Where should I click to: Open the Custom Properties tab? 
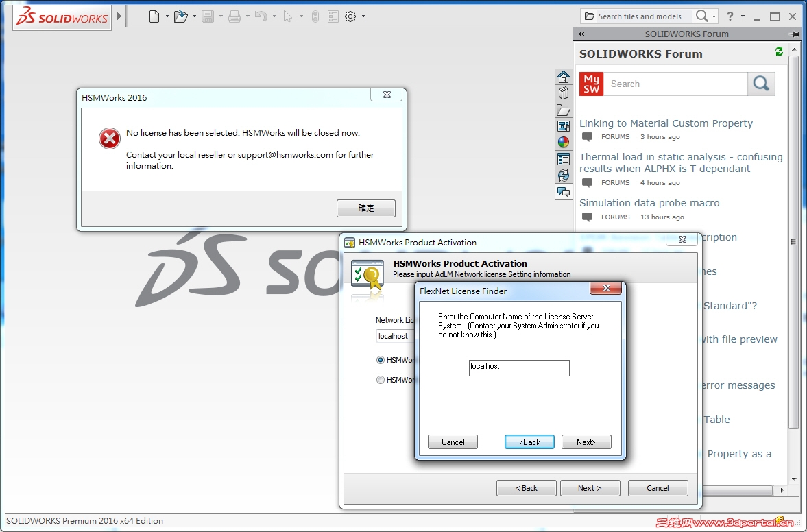pyautogui.click(x=564, y=159)
